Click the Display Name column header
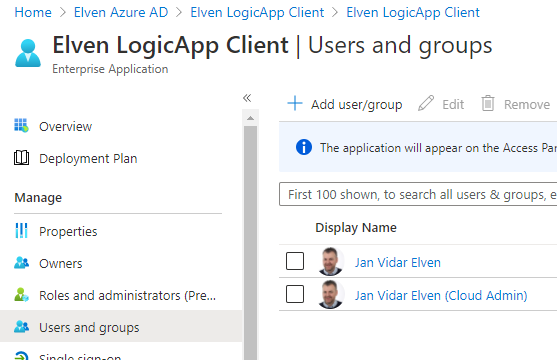Image resolution: width=557 pixels, height=360 pixels. tap(356, 227)
